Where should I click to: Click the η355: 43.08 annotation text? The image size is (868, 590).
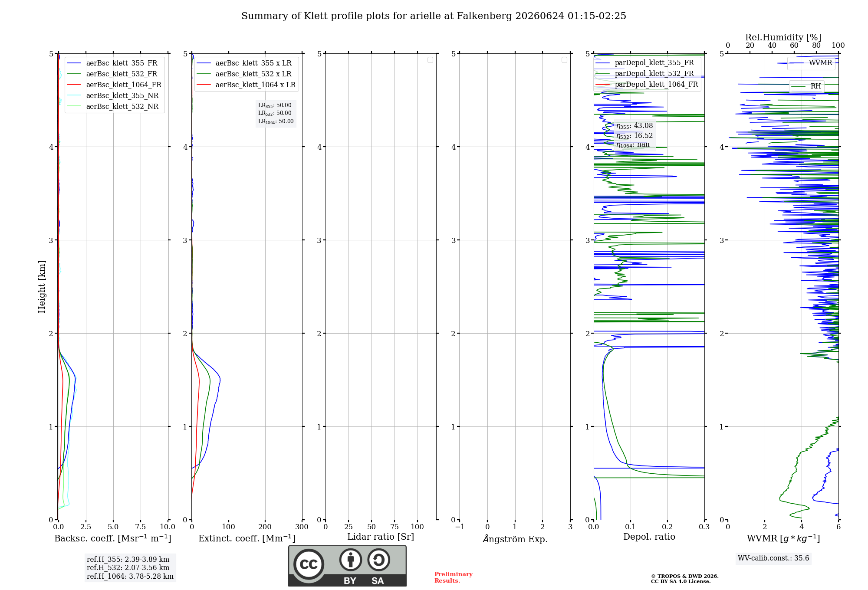635,126
